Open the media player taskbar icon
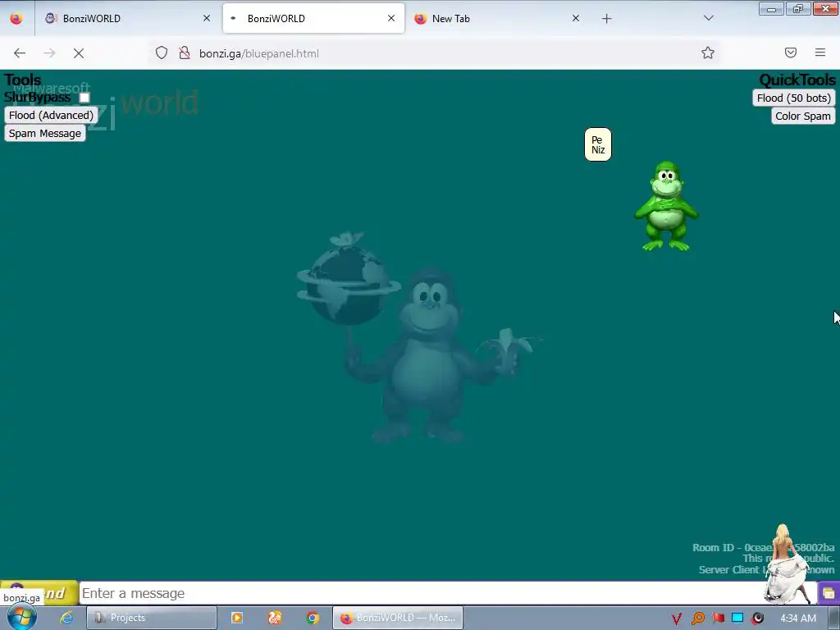The height and width of the screenshot is (630, 840). click(237, 618)
